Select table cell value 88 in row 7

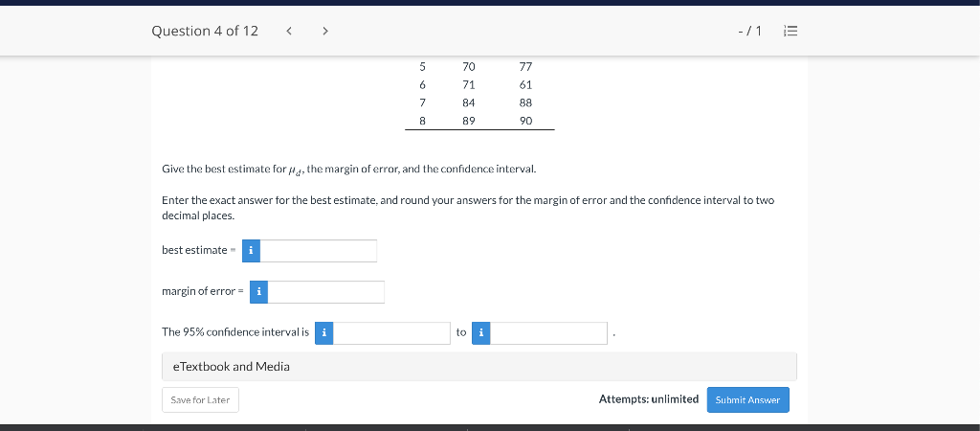[525, 102]
